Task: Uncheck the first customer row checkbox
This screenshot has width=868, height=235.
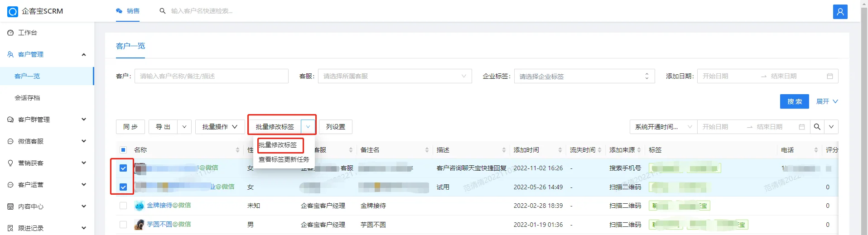Action: pyautogui.click(x=123, y=168)
